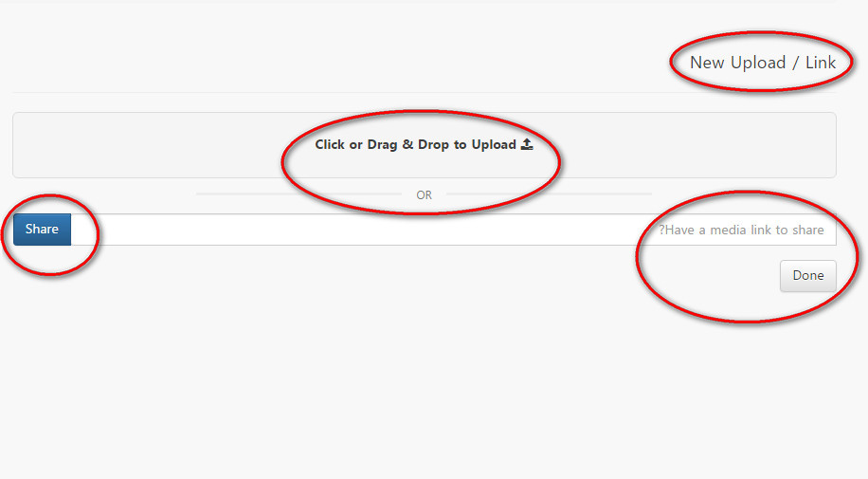Image resolution: width=868 pixels, height=479 pixels.
Task: Click the words 'New Upload' in the heading
Action: (x=737, y=63)
